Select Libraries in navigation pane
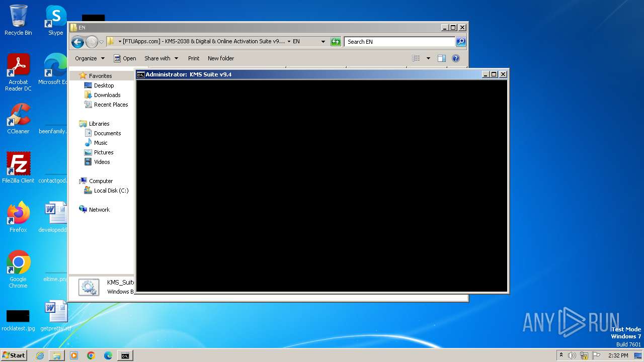This screenshot has height=362, width=644. pos(99,124)
